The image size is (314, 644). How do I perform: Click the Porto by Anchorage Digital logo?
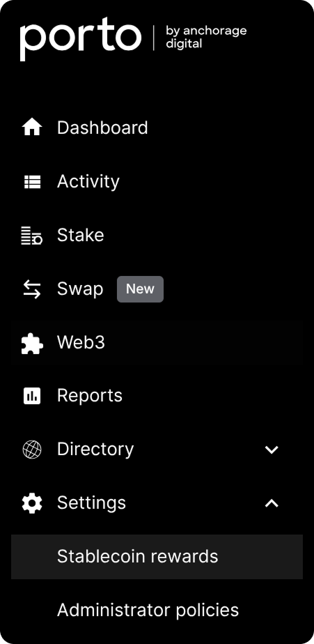(x=134, y=39)
